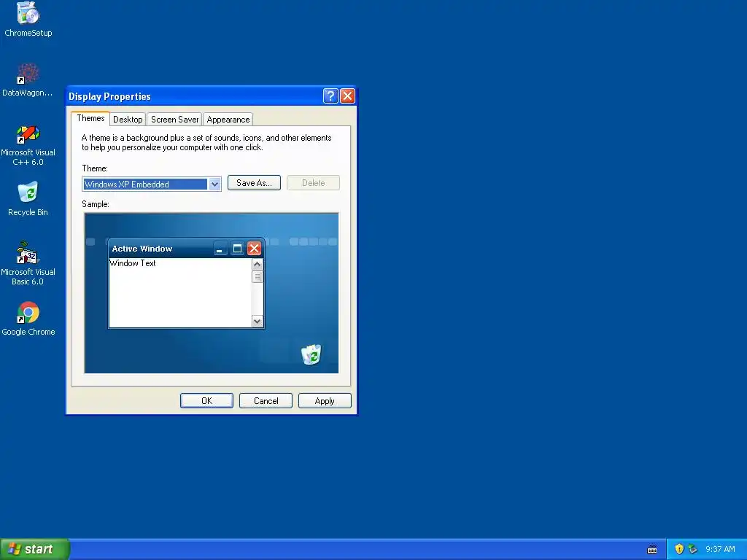Screen dimensions: 747x560
Task: Click the security shield tray icon
Action: point(679,549)
